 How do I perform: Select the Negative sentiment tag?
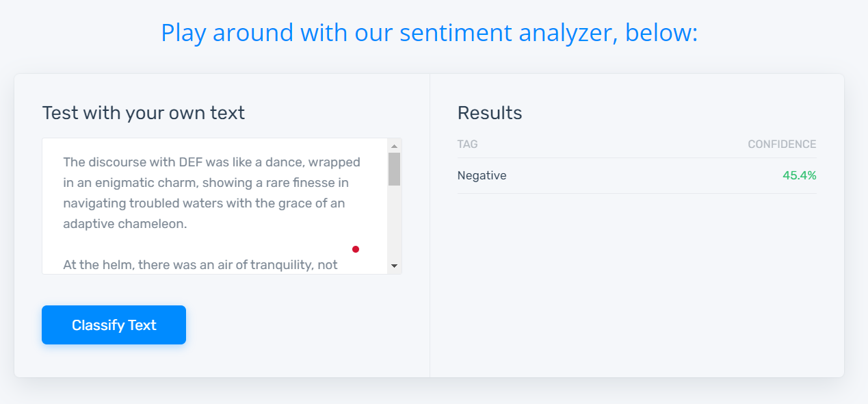coord(482,175)
